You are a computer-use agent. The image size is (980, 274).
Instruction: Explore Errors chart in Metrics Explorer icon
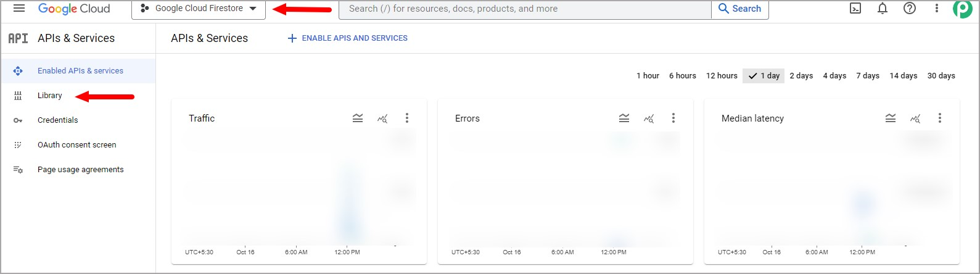pyautogui.click(x=649, y=118)
